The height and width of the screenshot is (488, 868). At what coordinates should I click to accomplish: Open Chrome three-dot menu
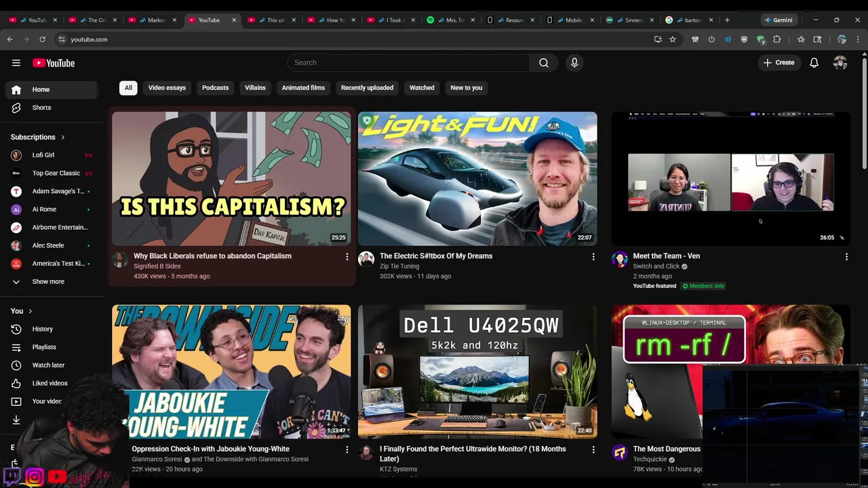[x=859, y=39]
